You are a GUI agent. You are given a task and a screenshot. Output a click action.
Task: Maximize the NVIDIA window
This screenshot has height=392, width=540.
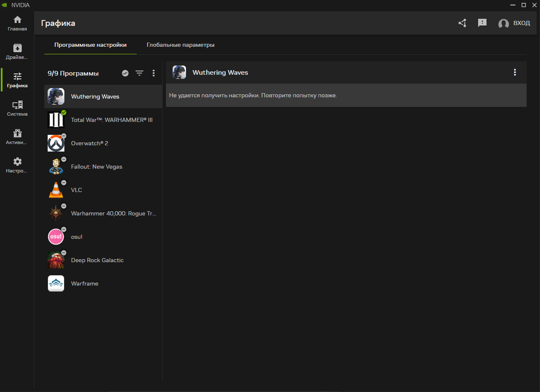[524, 5]
